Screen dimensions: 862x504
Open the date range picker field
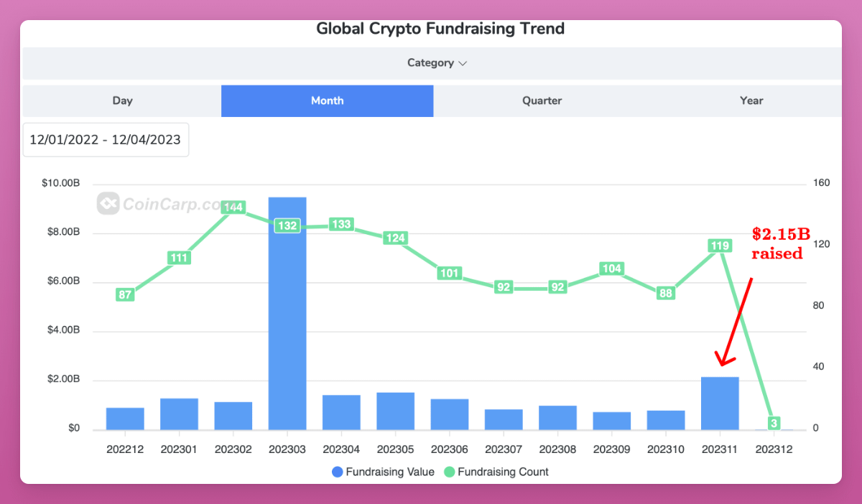click(106, 140)
